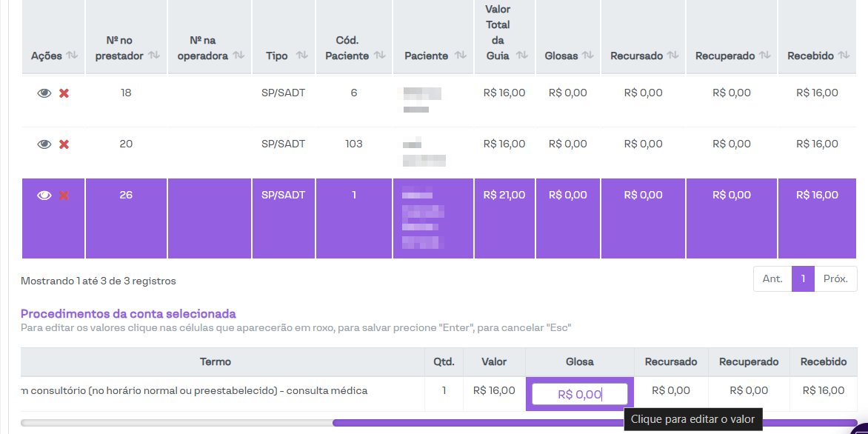This screenshot has width=868, height=434.
Task: View details of guide number 20
Action: 44,144
